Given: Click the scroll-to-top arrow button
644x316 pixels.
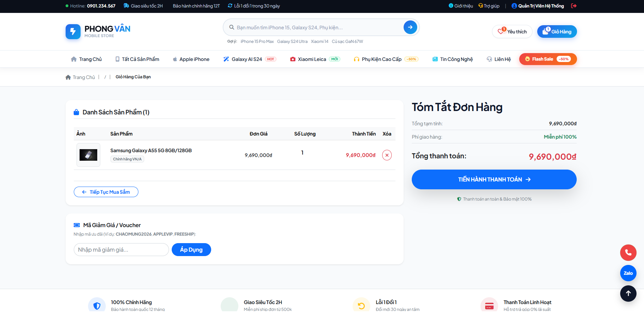Looking at the screenshot, I should (628, 294).
